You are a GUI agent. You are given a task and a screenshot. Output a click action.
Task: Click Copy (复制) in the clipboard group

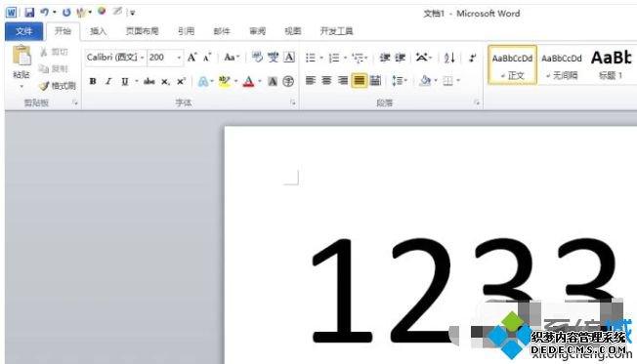point(54,69)
